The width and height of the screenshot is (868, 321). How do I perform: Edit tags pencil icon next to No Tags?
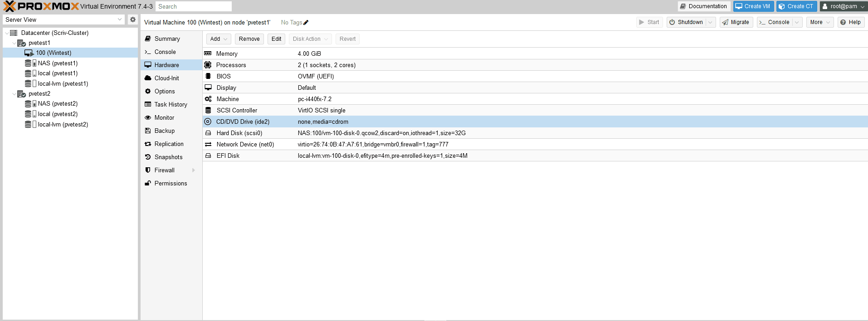click(x=306, y=22)
